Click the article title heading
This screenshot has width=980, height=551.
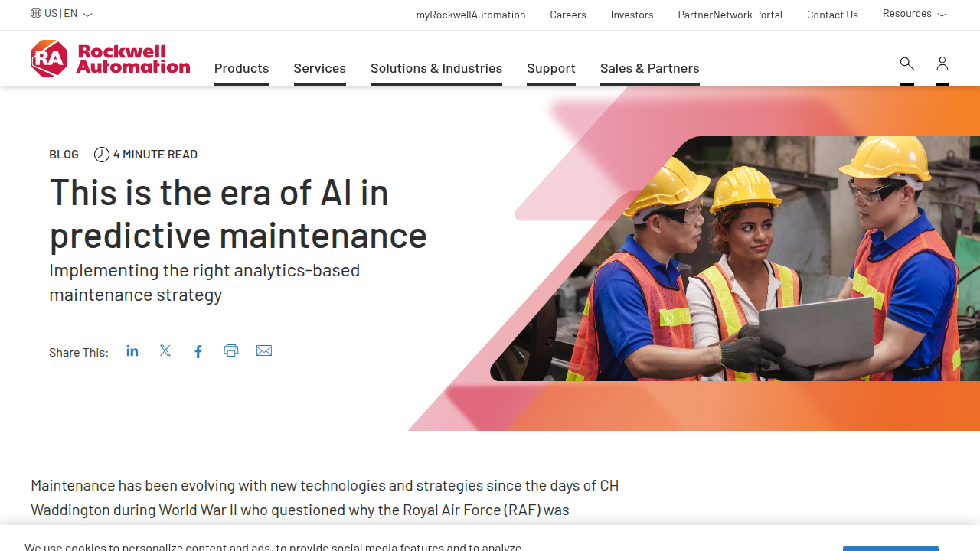238,214
